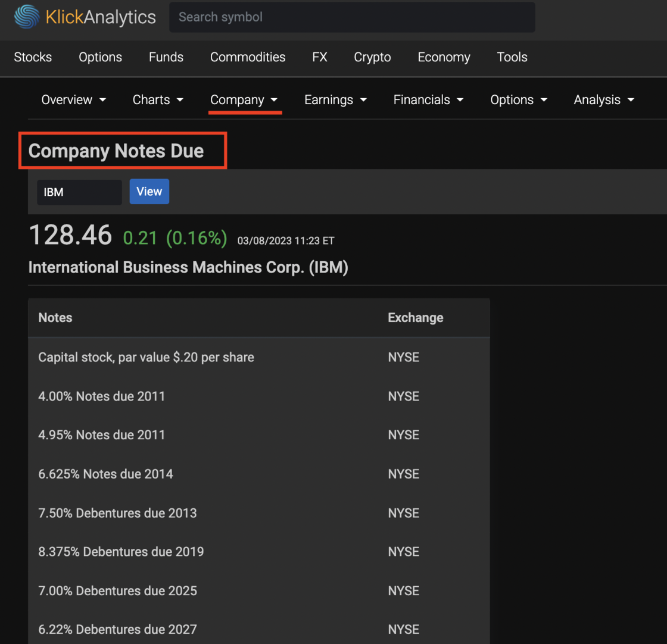This screenshot has height=644, width=667.
Task: Click the IBM ticker input box
Action: [x=80, y=192]
